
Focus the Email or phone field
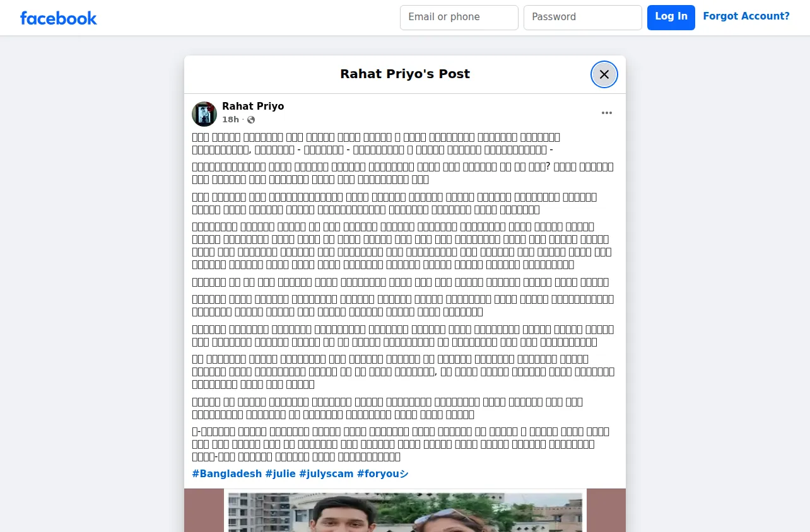click(x=459, y=18)
